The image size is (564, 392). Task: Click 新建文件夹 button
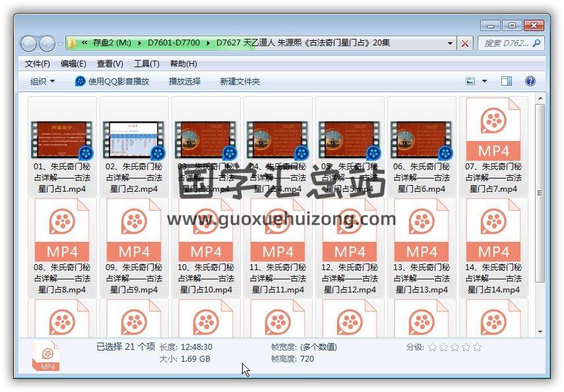(x=239, y=81)
